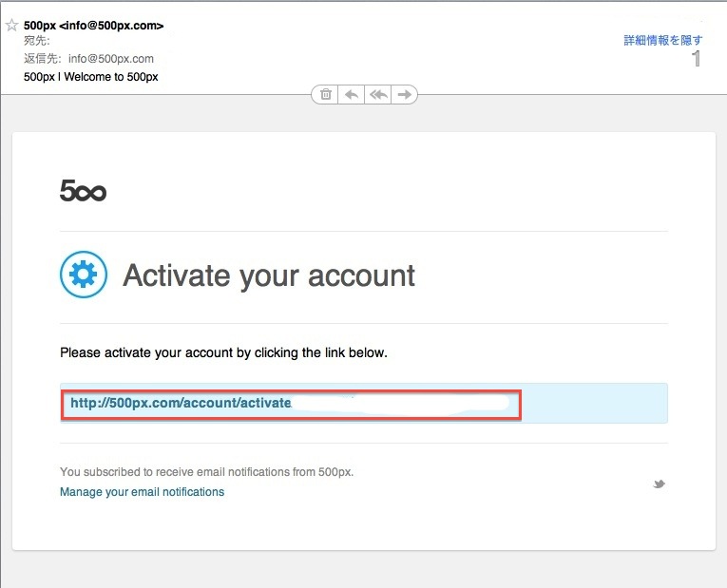Image resolution: width=727 pixels, height=588 pixels.
Task: Reply all with the double arrow icon
Action: (378, 94)
